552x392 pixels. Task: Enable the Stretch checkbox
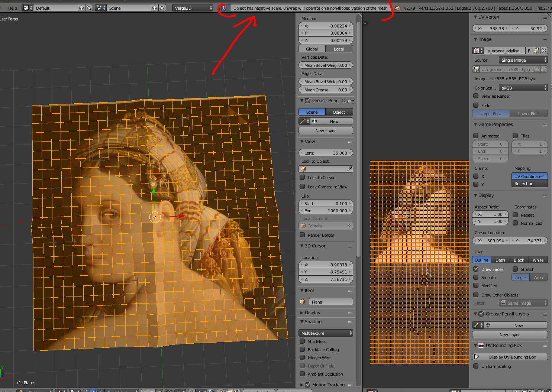tap(515, 269)
